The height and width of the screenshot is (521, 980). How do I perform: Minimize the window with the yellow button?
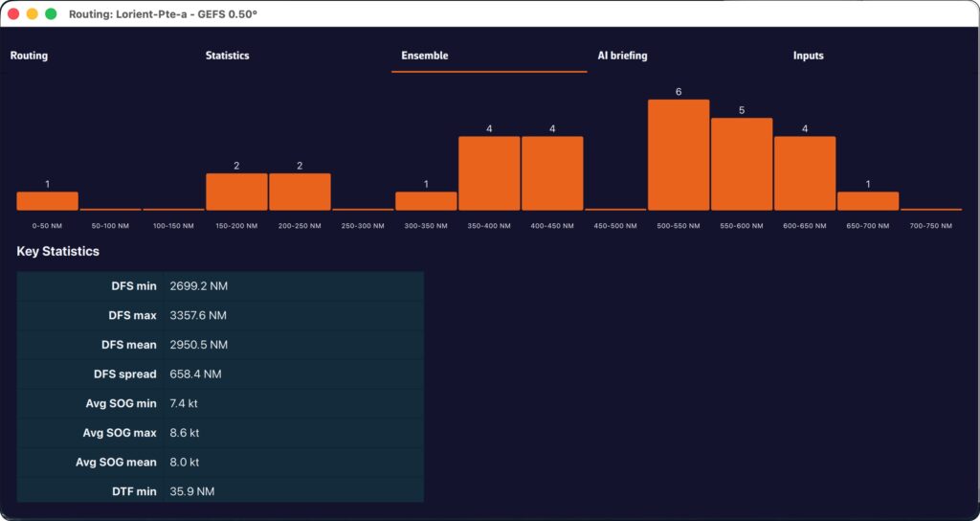pyautogui.click(x=32, y=14)
